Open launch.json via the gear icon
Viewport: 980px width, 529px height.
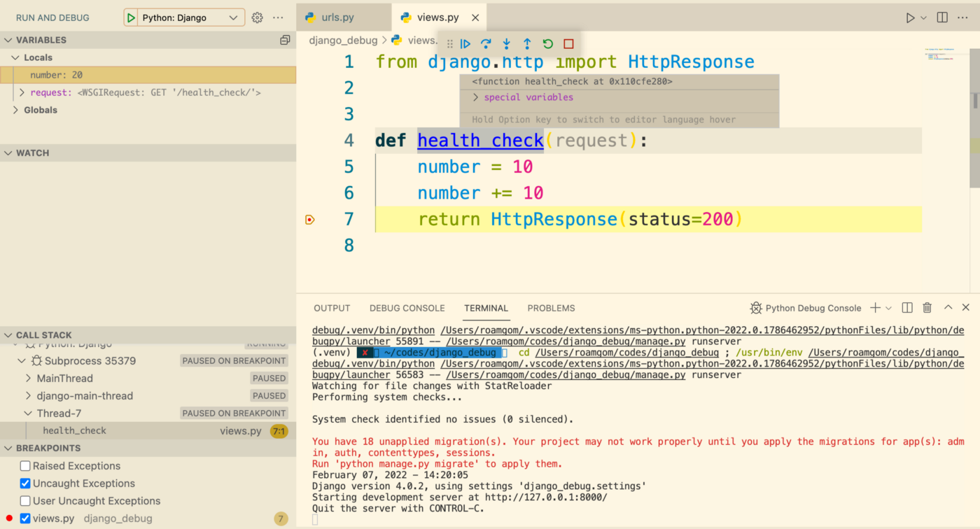pyautogui.click(x=257, y=17)
